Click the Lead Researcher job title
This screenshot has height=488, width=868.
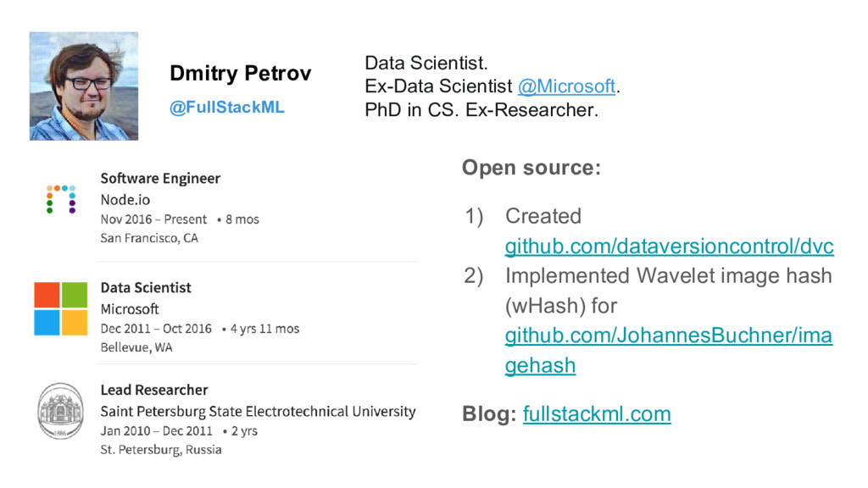(154, 390)
